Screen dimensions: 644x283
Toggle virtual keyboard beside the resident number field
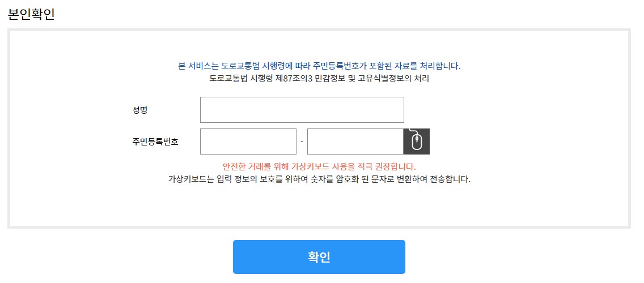click(x=417, y=141)
